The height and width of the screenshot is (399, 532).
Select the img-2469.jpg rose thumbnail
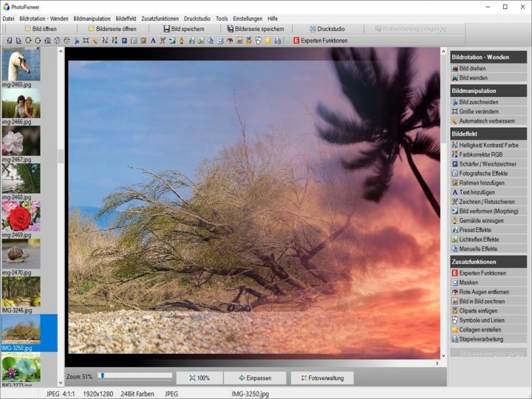[x=21, y=216]
